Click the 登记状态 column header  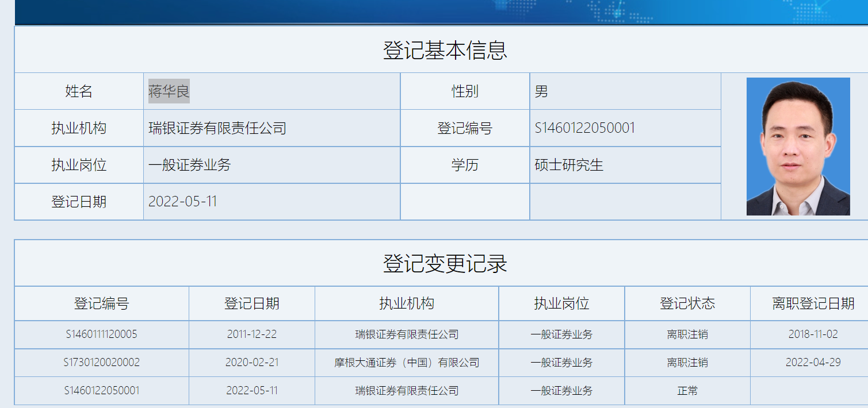687,303
